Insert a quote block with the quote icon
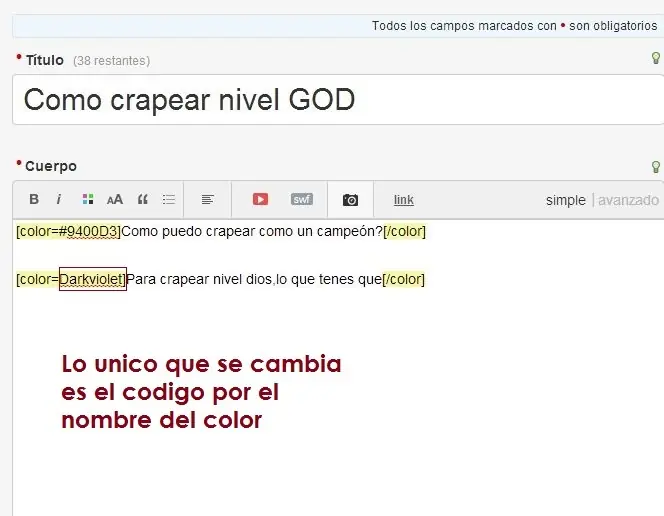Image resolution: width=664 pixels, height=516 pixels. [143, 199]
